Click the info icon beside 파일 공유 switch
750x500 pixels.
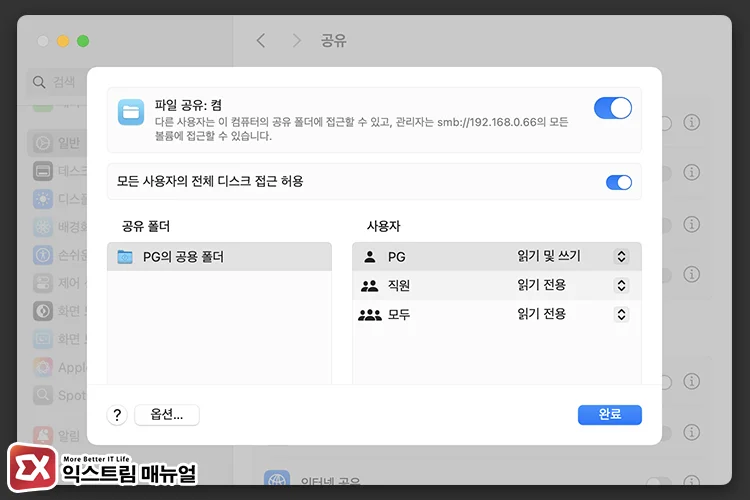[x=692, y=122]
